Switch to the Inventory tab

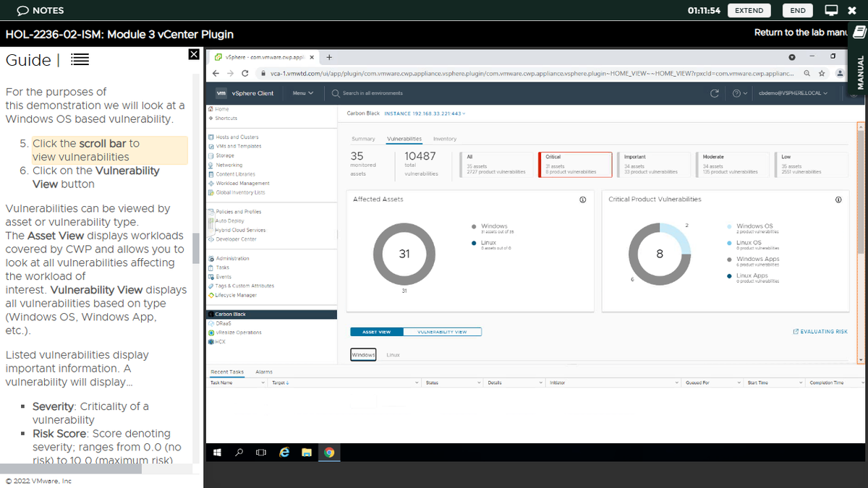445,138
